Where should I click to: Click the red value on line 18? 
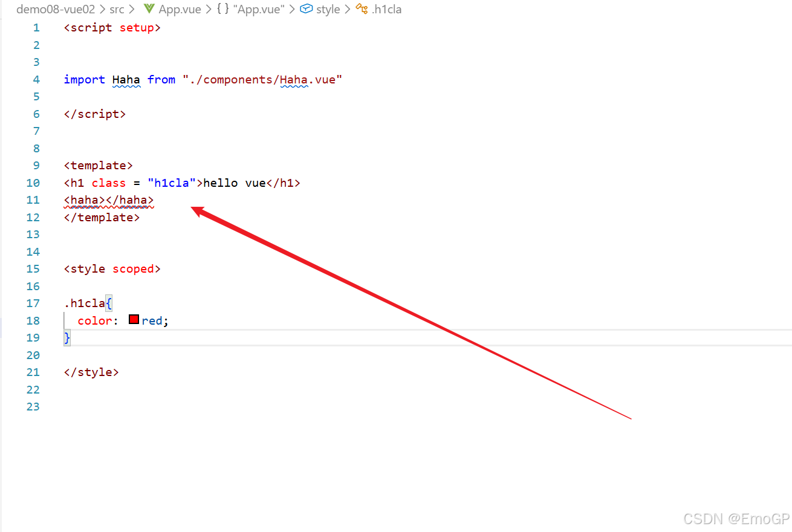(152, 320)
